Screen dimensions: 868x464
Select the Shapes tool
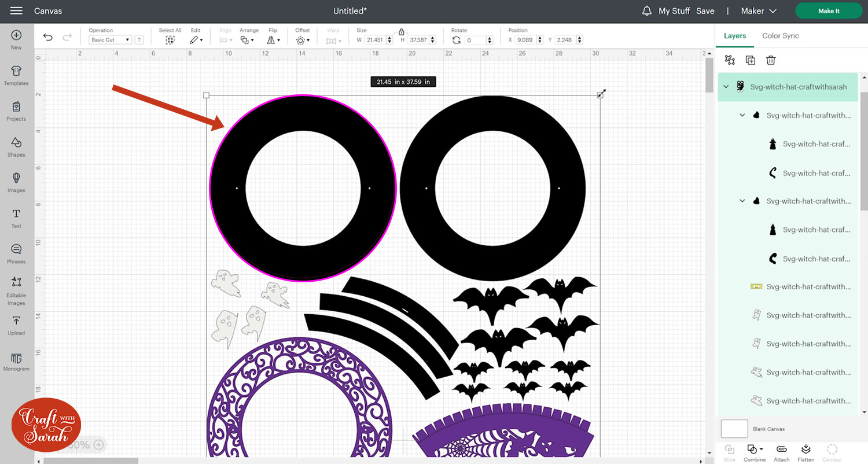(x=16, y=146)
